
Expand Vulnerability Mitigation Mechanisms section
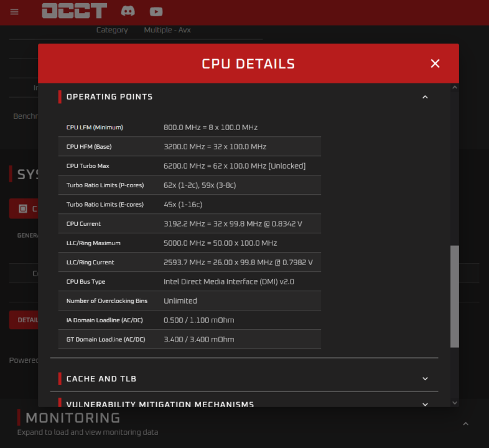coord(425,404)
